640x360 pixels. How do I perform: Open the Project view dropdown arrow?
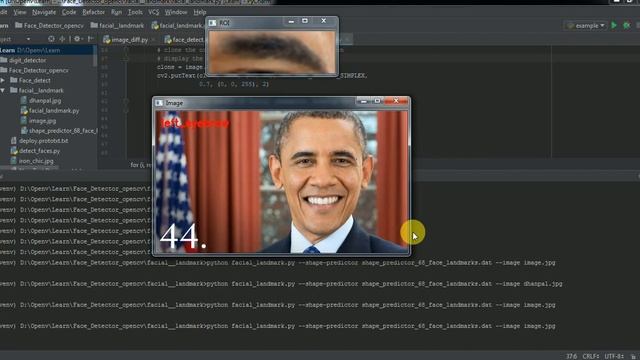click(x=28, y=39)
